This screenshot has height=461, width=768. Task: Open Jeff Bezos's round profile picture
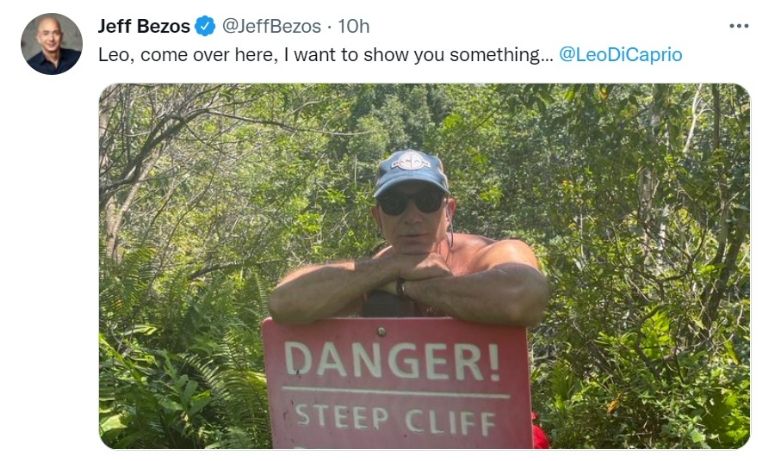(x=51, y=44)
